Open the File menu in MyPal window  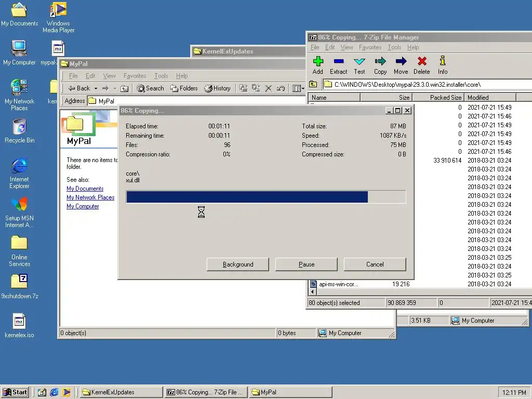pos(73,76)
